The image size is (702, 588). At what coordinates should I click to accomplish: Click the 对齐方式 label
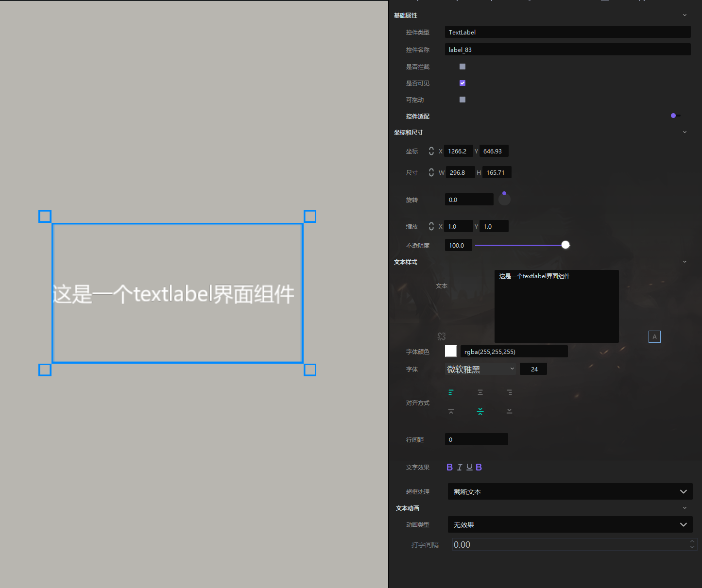coord(418,403)
